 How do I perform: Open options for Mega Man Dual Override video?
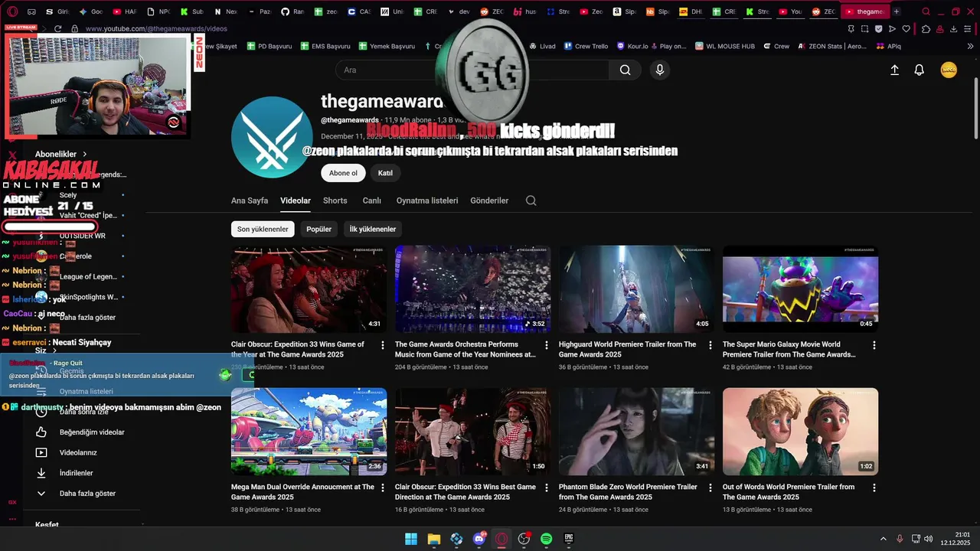383,487
